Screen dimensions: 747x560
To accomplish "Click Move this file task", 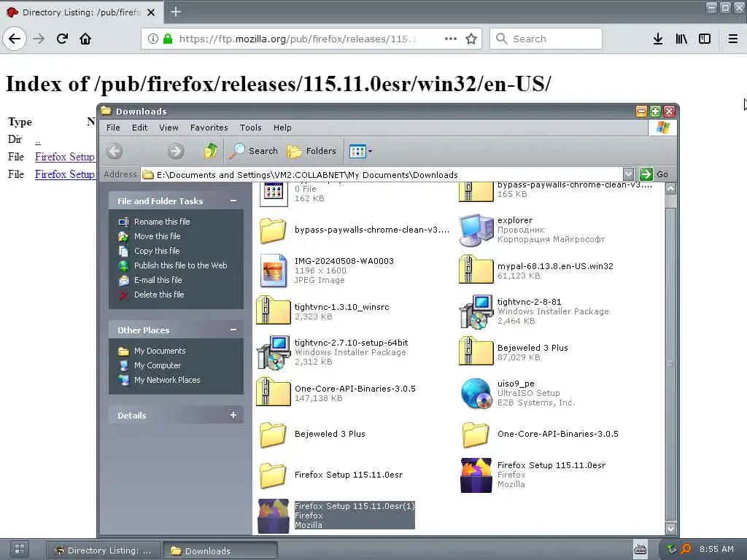I will click(157, 236).
